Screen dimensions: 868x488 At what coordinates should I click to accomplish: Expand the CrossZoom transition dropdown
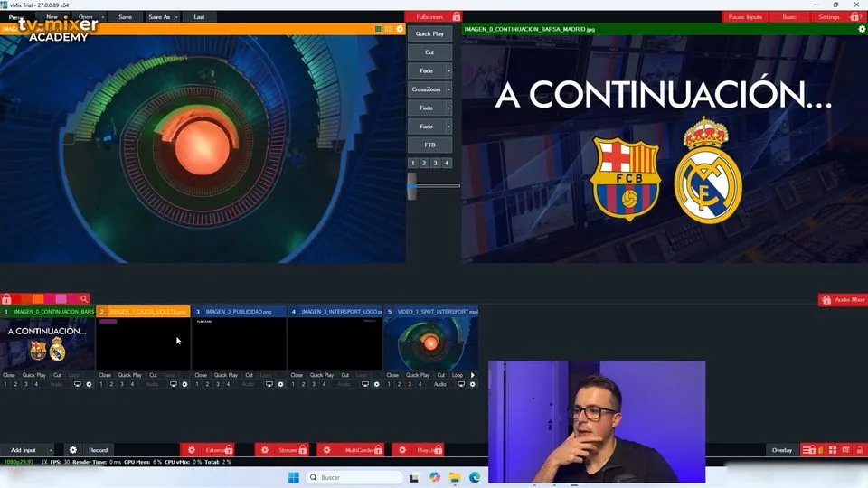tap(448, 89)
